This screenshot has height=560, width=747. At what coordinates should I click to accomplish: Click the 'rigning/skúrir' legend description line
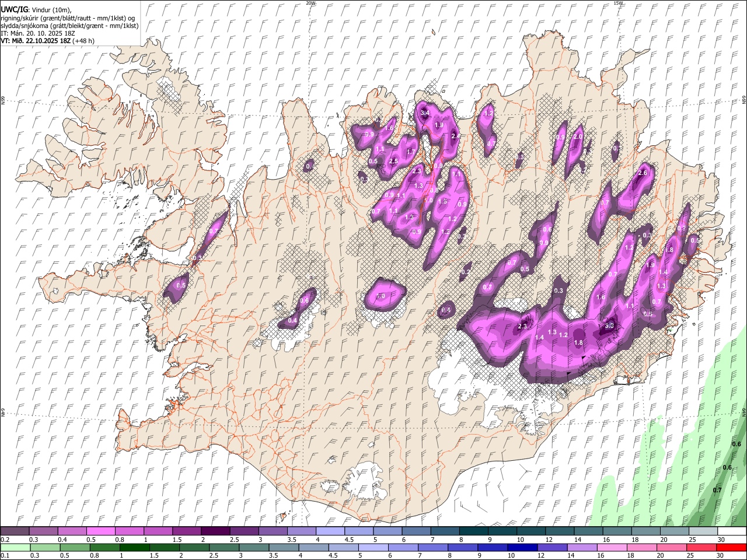coord(69,18)
